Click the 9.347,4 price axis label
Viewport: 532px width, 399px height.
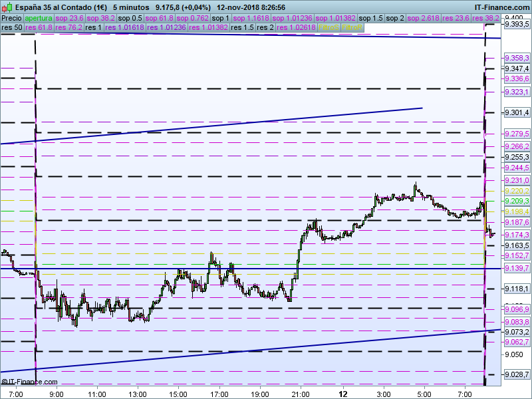coord(517,68)
